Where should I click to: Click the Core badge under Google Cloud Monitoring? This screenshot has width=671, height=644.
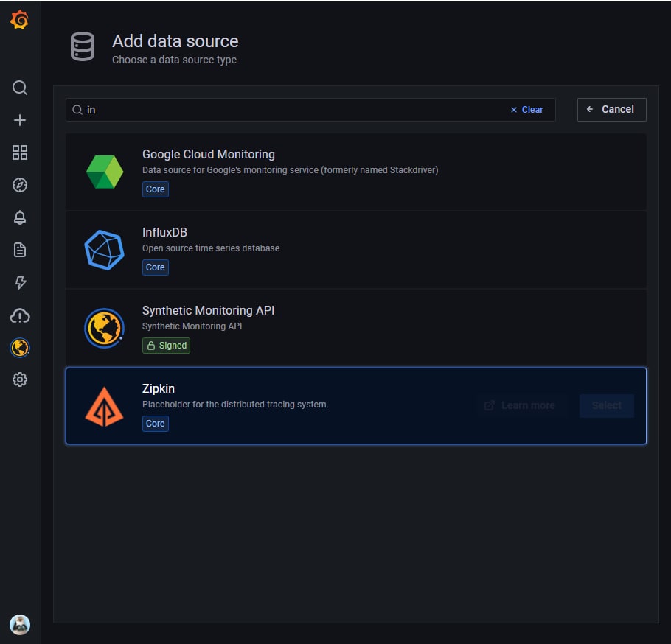click(x=156, y=189)
